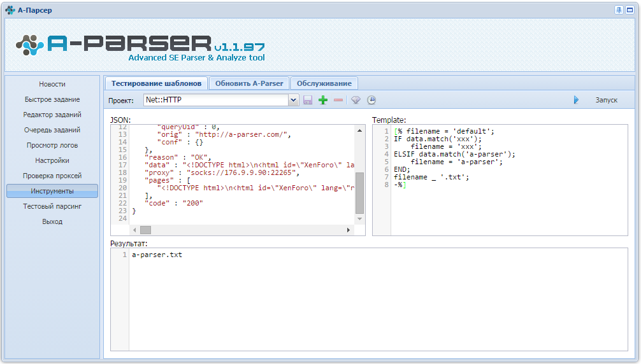The height and width of the screenshot is (364, 641).
Task: Click the blue play arrow icon
Action: tap(576, 100)
